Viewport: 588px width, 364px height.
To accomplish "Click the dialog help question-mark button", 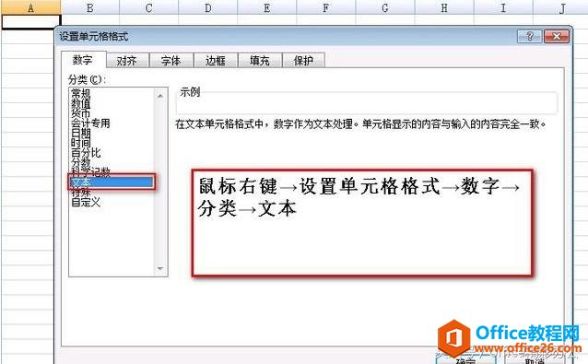I will pos(530,36).
